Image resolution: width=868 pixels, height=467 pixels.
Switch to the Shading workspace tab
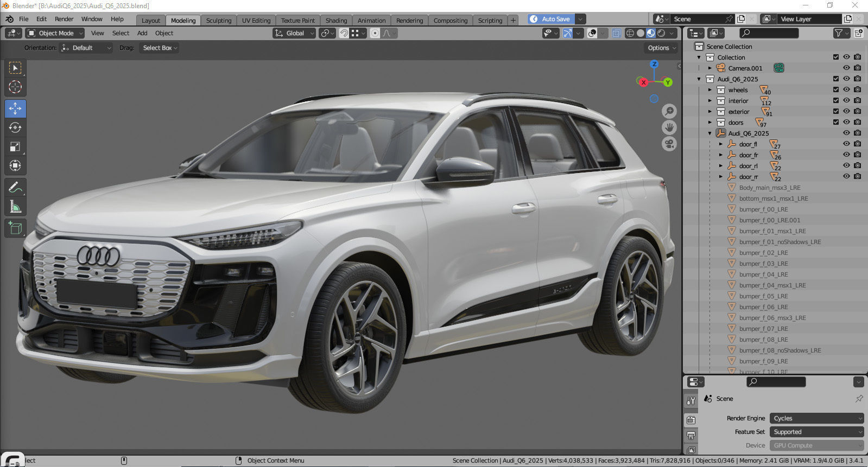click(336, 21)
